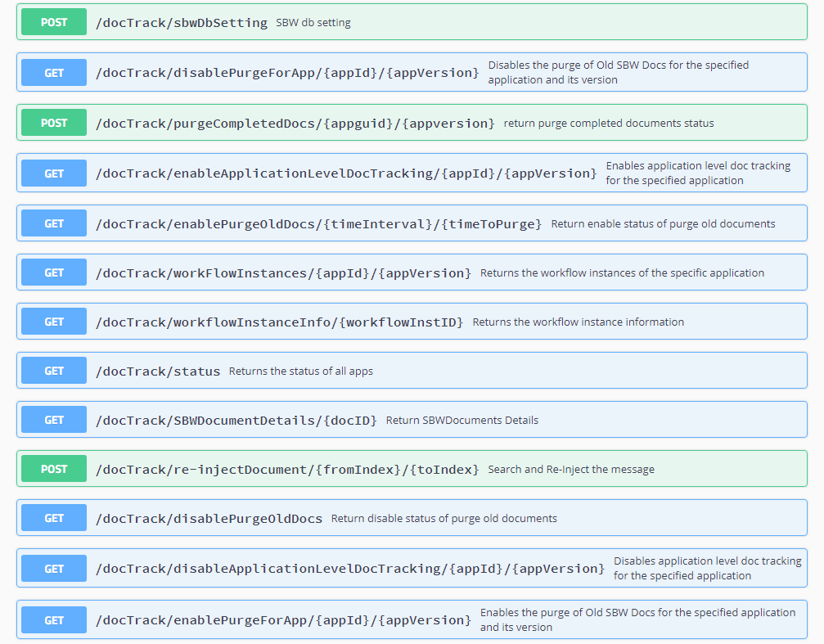Open 'Returns the workflow instance information' description
The width and height of the screenshot is (824, 644).
point(578,322)
